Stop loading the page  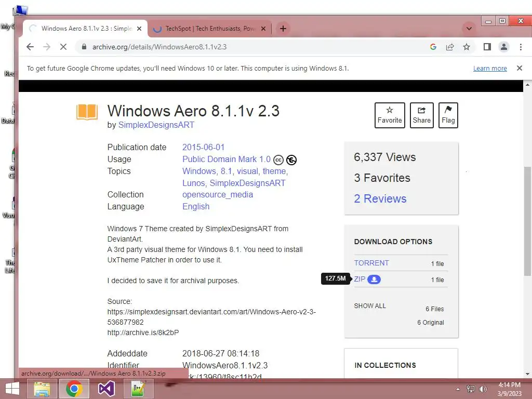(x=63, y=47)
